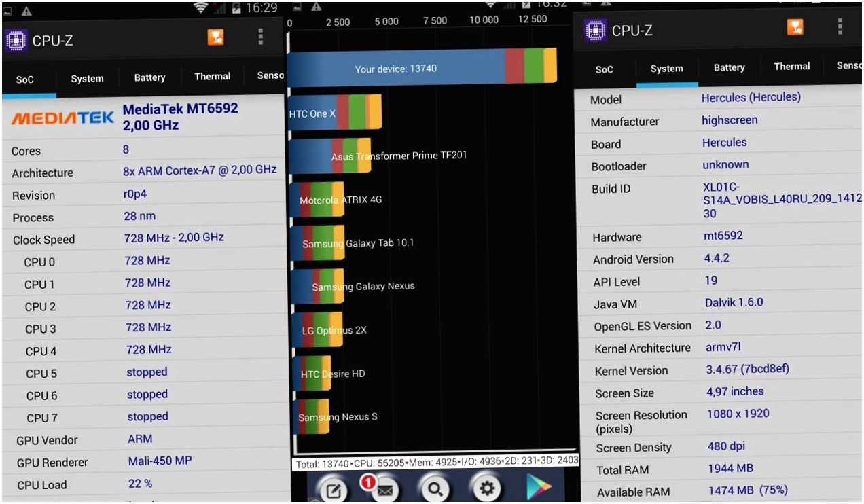Tap the Process value '28 nm'
This screenshot has height=504, width=864.
tap(139, 216)
